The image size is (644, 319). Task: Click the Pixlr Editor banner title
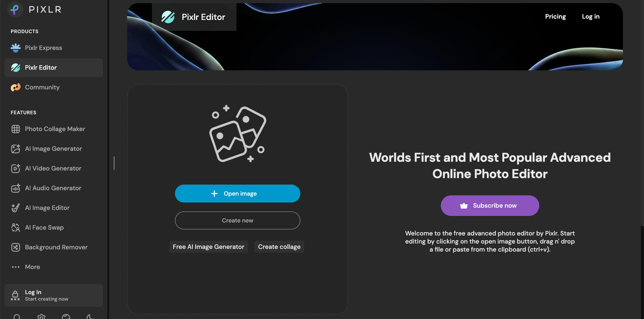(194, 17)
